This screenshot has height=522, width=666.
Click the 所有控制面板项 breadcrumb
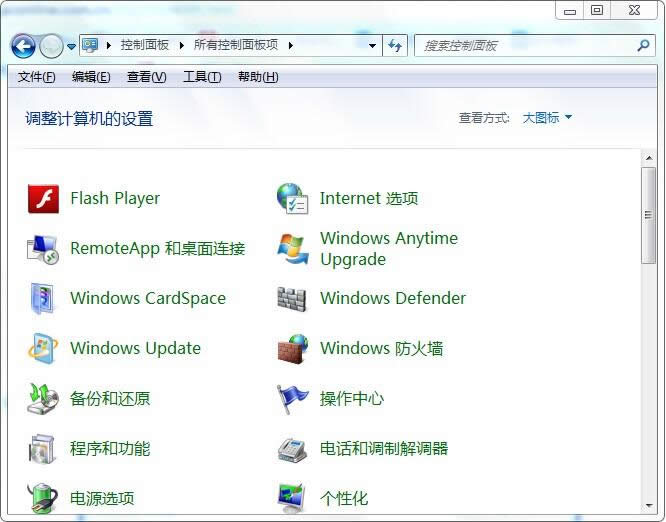click(236, 45)
